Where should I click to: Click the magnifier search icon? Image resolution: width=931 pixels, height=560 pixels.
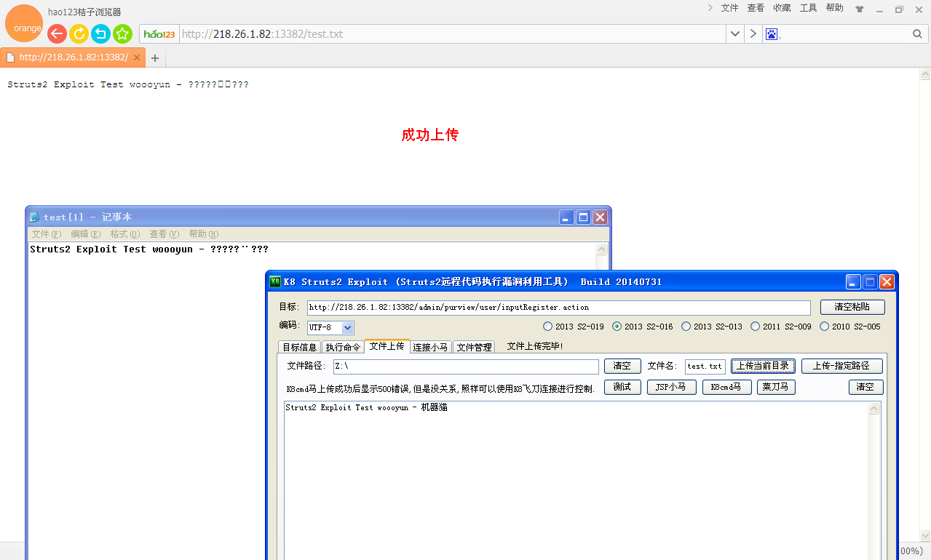[x=917, y=34]
